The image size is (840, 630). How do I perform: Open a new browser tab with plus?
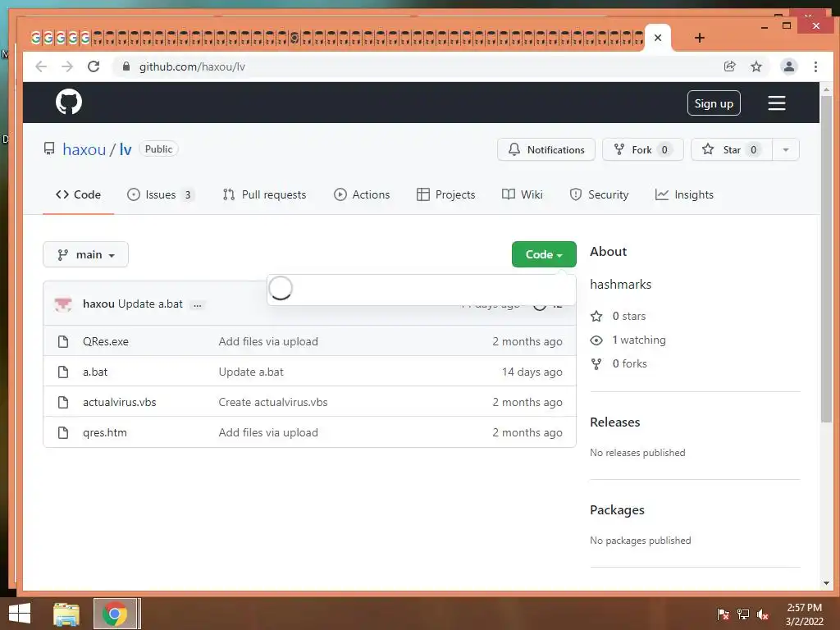(699, 38)
